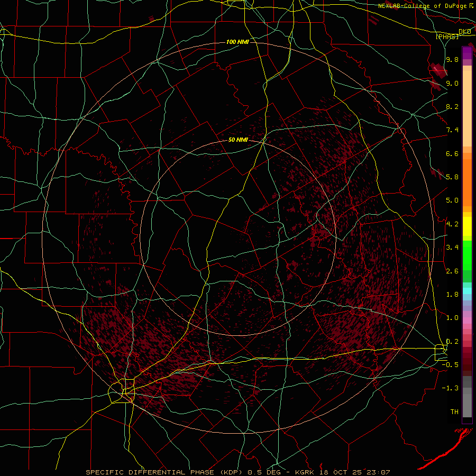Click the gray bottom segment of color scale
The width and height of the screenshot is (476, 476).
(x=467, y=405)
